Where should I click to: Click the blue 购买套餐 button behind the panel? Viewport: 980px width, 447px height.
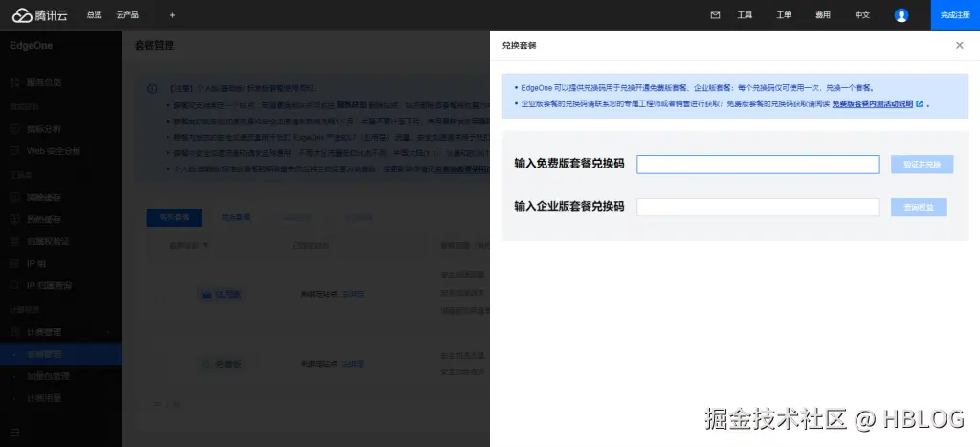174,217
